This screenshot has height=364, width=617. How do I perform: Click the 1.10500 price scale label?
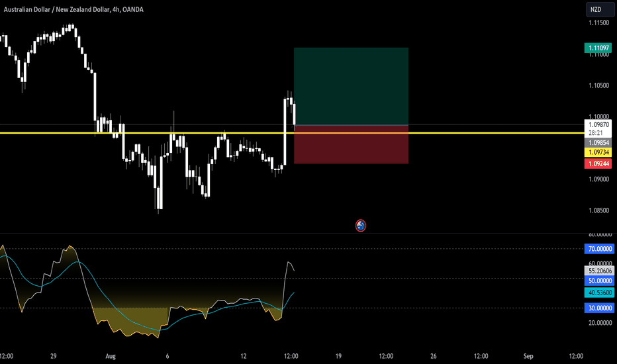[x=599, y=85]
